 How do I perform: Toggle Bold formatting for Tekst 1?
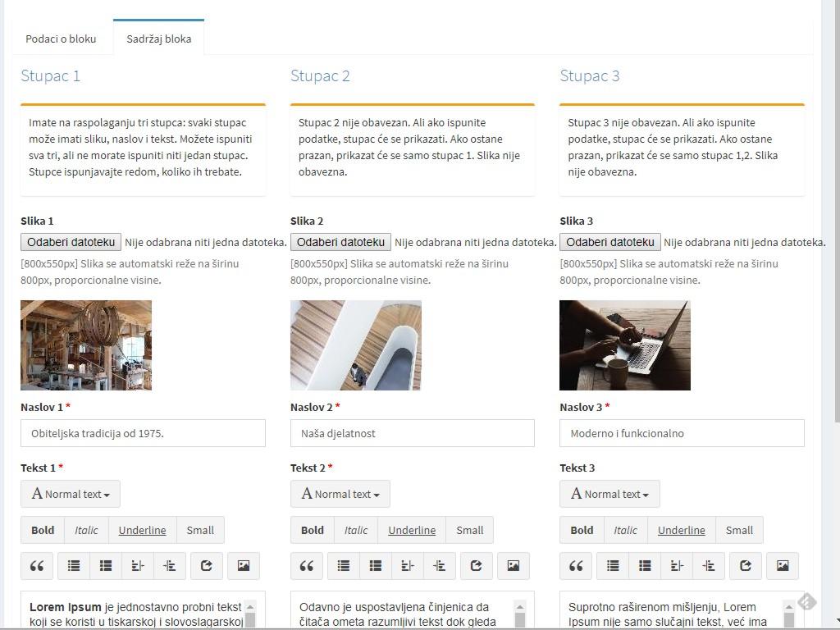[x=43, y=531]
